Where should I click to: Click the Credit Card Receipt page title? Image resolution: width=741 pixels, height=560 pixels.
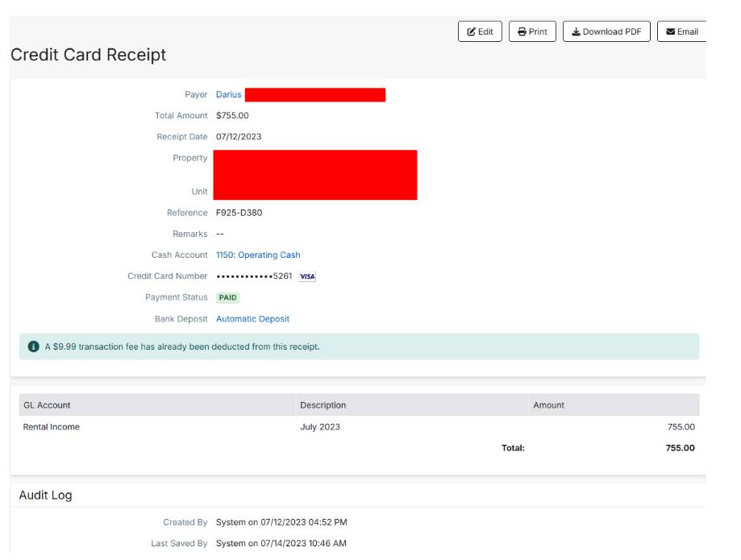[x=89, y=55]
